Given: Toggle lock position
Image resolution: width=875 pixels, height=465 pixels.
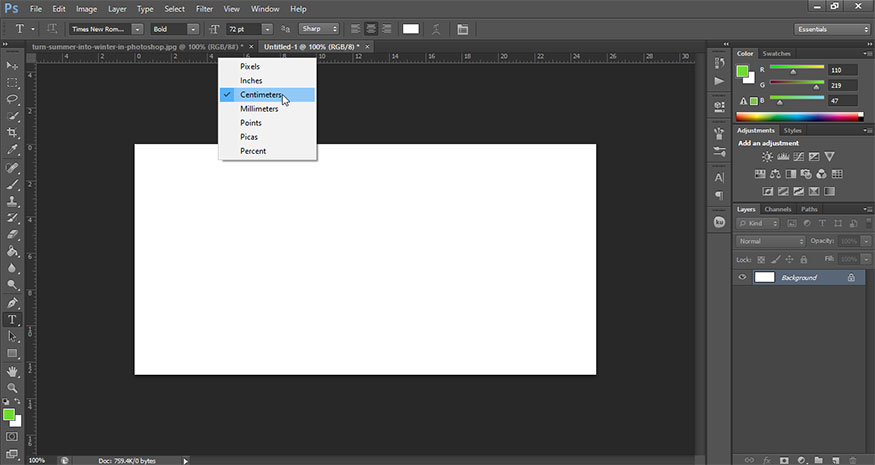Looking at the screenshot, I should pos(790,260).
